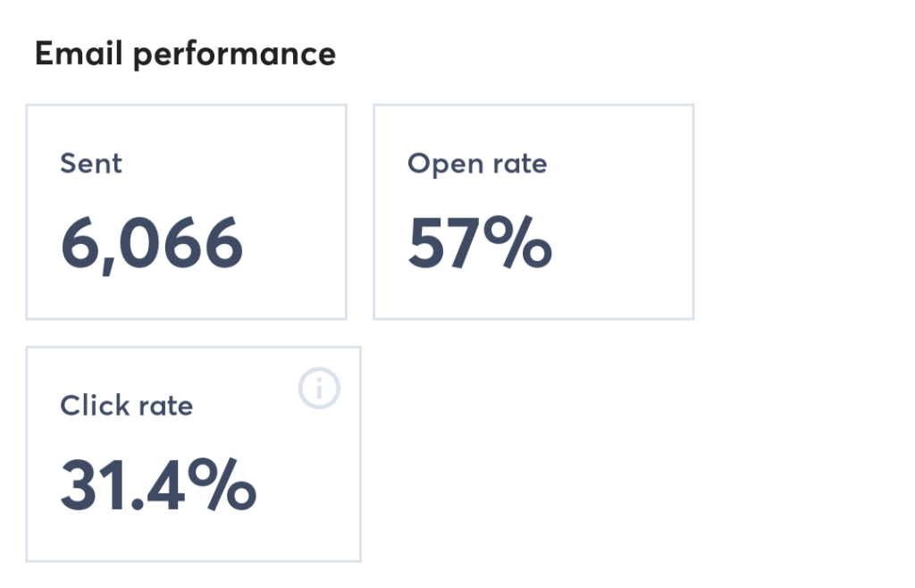Image resolution: width=915 pixels, height=588 pixels.
Task: Click the "Click rate" label
Action: point(126,406)
